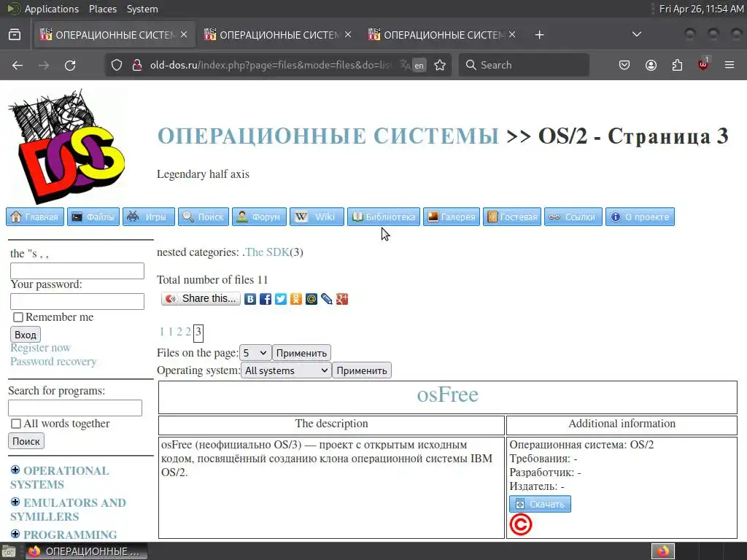Open the list all tabs chevron

click(636, 34)
